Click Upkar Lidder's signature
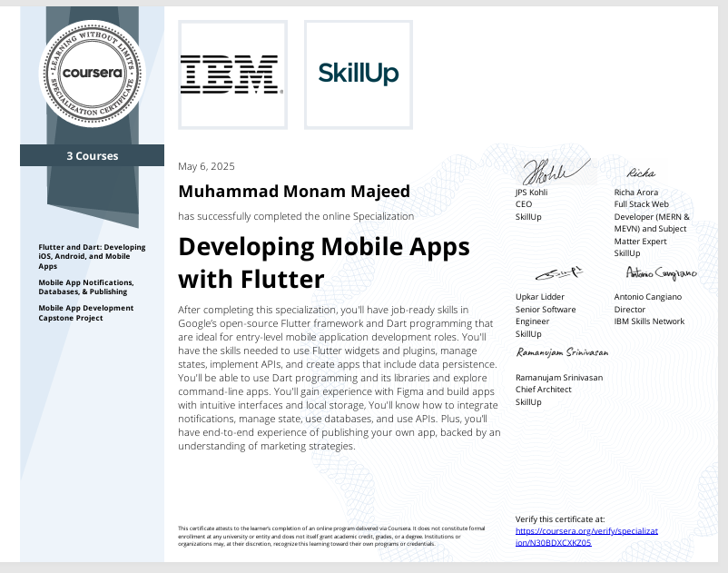728x573 pixels. tap(559, 273)
